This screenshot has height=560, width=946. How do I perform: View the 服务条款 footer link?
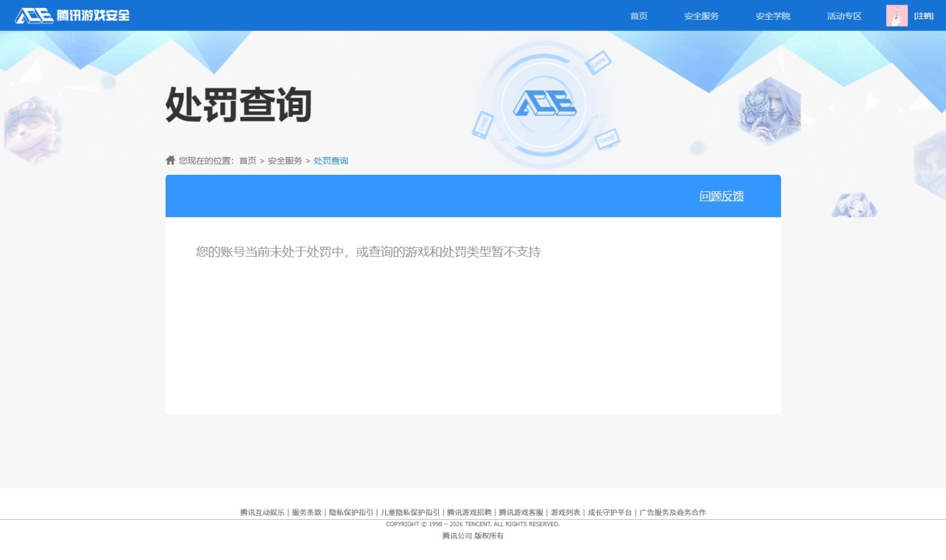point(306,513)
